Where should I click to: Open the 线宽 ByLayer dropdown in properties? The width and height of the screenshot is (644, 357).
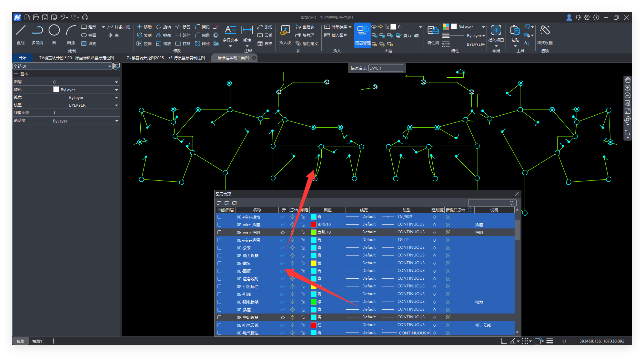(116, 97)
